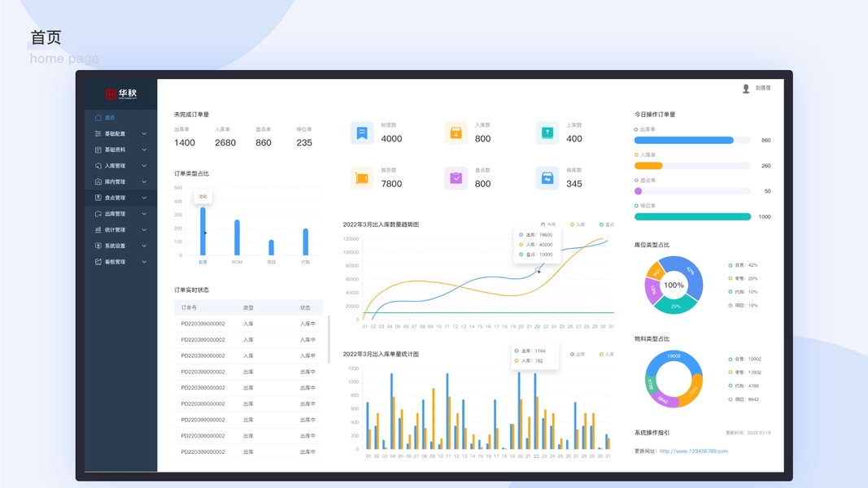Open the 系统设置 menu item
Image resolution: width=868 pixels, height=488 pixels.
(x=120, y=246)
